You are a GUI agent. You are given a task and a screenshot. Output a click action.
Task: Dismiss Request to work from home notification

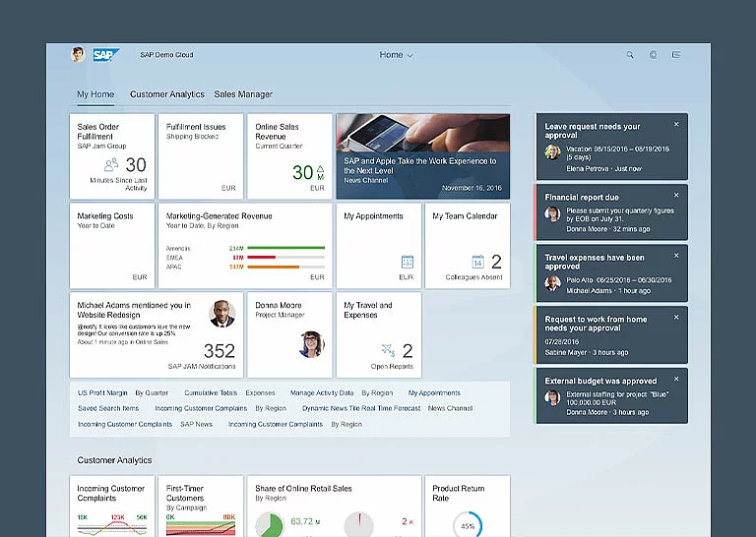pyautogui.click(x=676, y=317)
